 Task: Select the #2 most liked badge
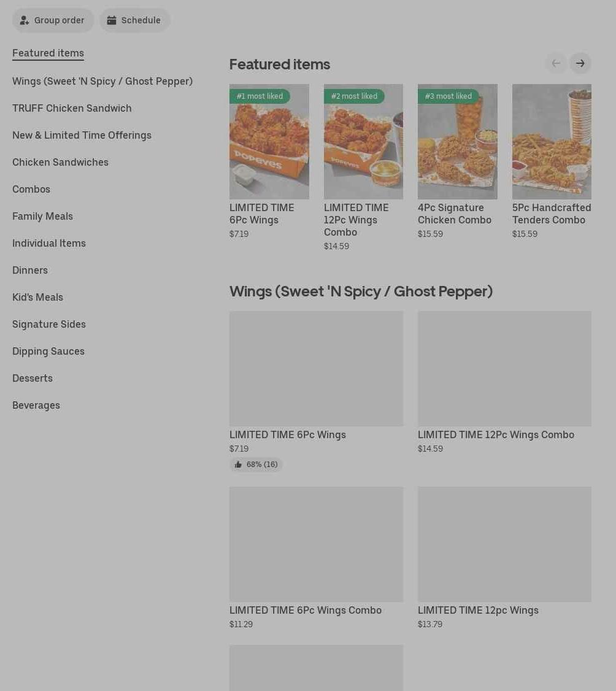click(354, 96)
